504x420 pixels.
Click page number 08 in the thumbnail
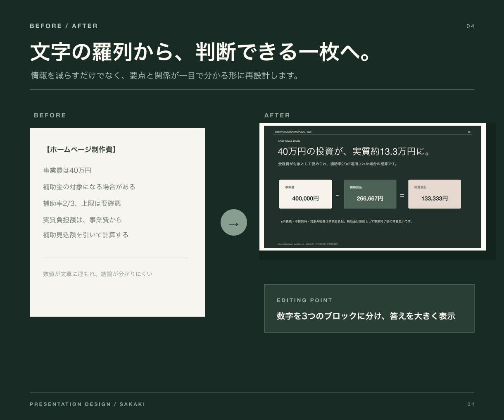click(x=469, y=132)
